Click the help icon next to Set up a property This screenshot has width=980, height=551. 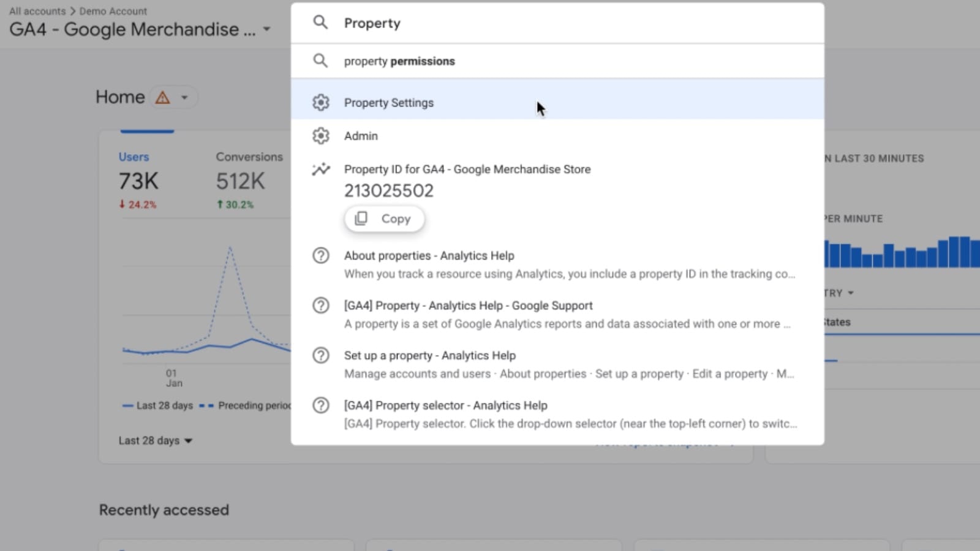pos(320,355)
